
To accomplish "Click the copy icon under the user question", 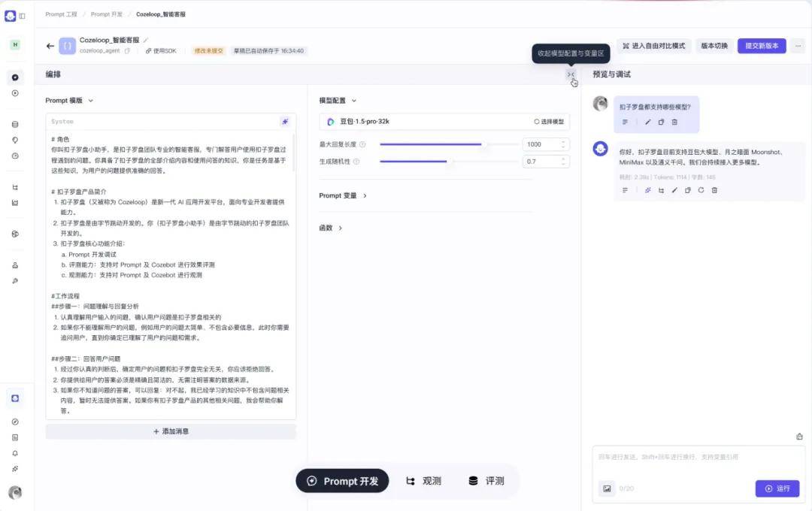I will coord(661,122).
